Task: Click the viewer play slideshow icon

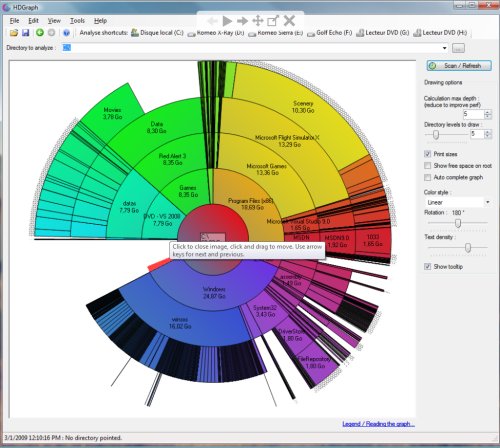Action: click(x=227, y=21)
